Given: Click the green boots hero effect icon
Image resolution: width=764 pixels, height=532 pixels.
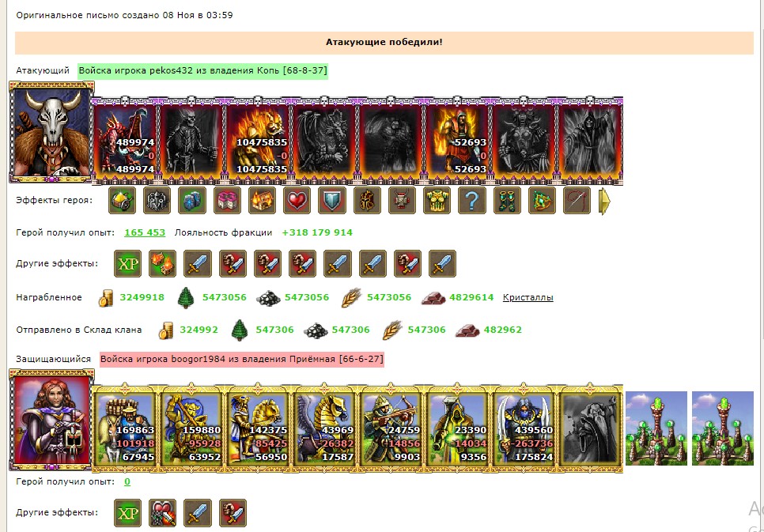Looking at the screenshot, I should pos(507,200).
